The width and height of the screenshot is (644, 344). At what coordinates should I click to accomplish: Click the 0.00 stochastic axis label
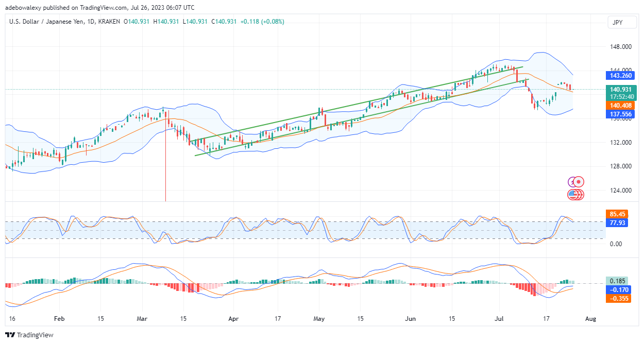tap(617, 244)
